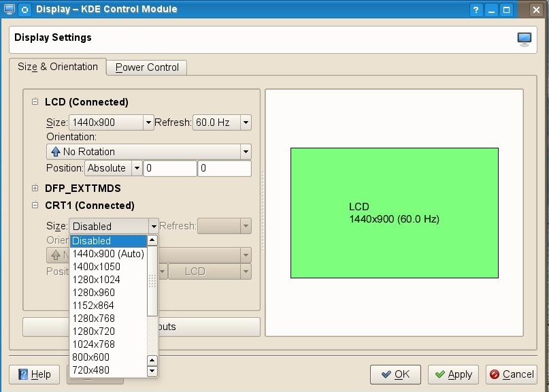Click the green LCD monitor preview rectangle
This screenshot has width=549, height=392.
pos(394,213)
